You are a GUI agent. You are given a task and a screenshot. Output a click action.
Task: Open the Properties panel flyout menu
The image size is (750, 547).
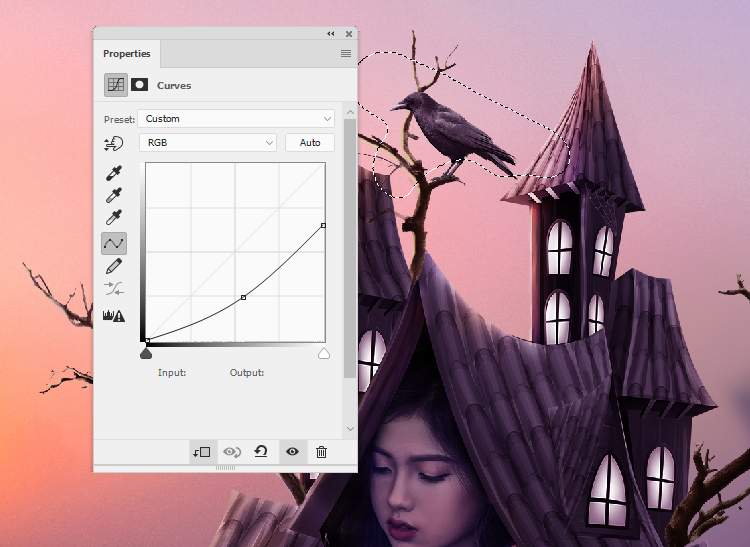tap(346, 54)
